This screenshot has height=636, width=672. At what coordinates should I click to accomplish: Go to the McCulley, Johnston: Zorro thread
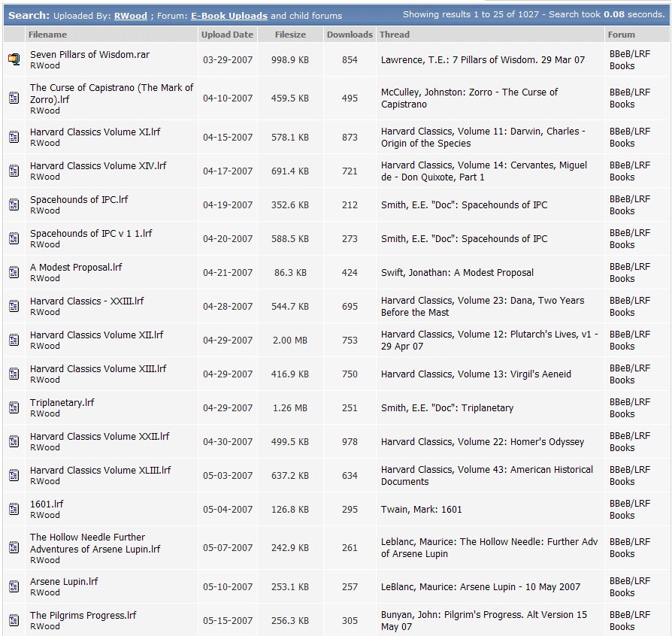469,98
